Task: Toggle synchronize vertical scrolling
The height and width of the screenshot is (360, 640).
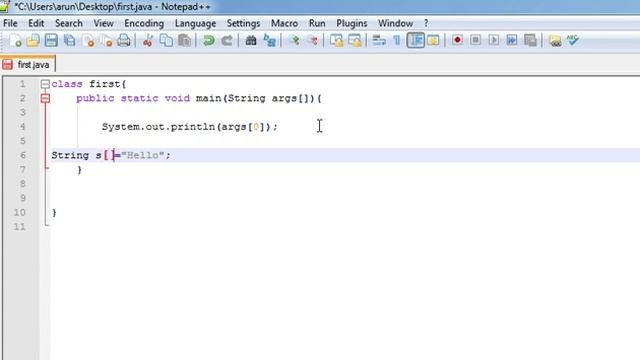Action: click(x=336, y=40)
